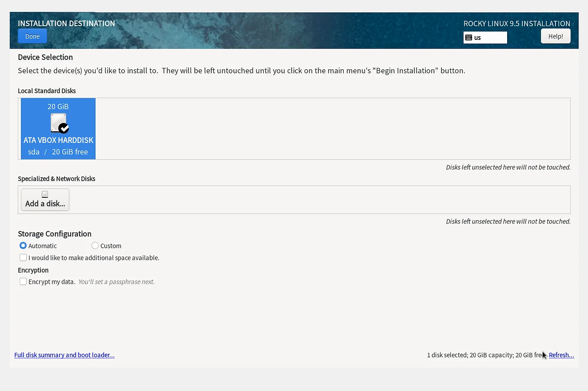Click the 'You'll set a passphrase next.' hint

tap(116, 282)
